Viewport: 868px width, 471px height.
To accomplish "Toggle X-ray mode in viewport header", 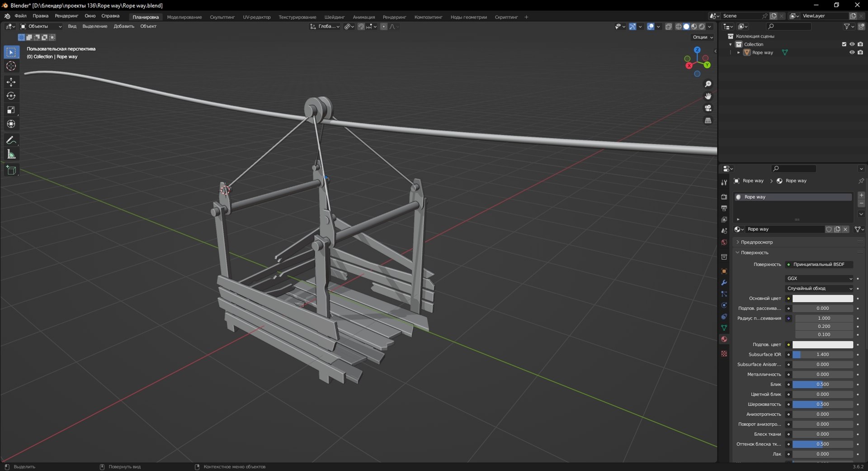I will [x=669, y=27].
